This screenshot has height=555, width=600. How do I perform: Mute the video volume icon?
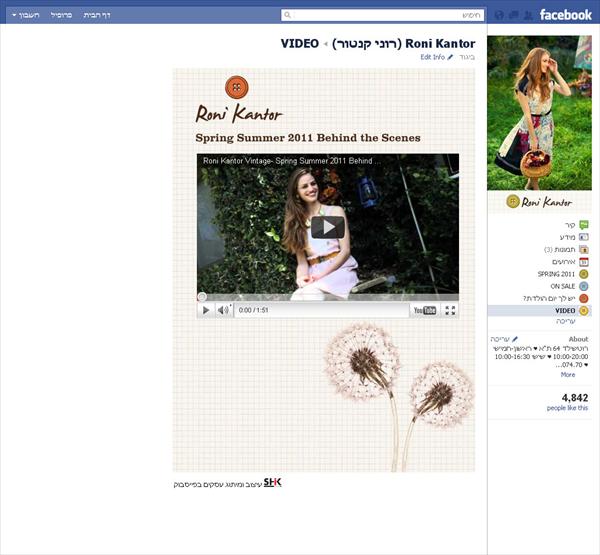click(x=223, y=310)
